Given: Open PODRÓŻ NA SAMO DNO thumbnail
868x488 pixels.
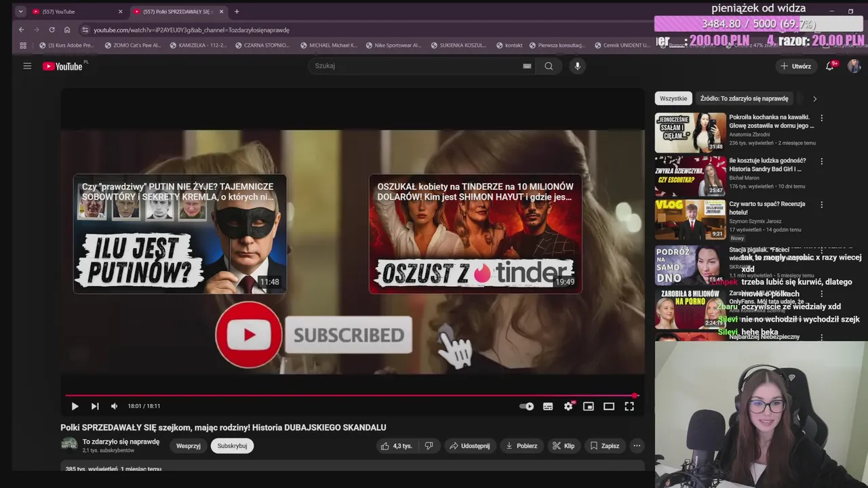Looking at the screenshot, I should [x=690, y=265].
